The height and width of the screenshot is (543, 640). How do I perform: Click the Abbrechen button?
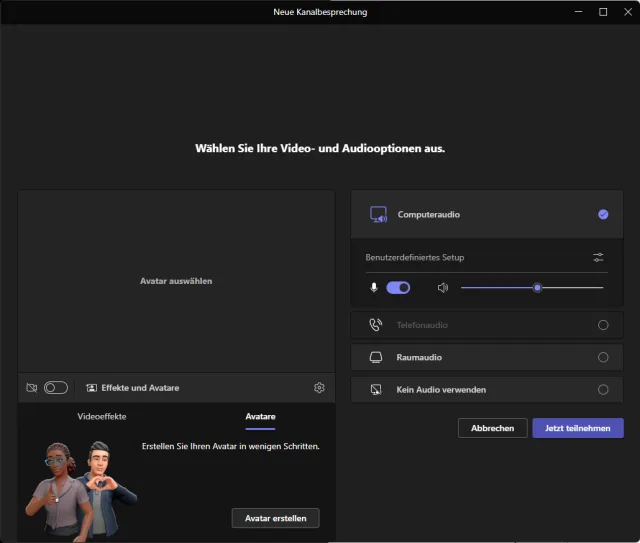[492, 428]
